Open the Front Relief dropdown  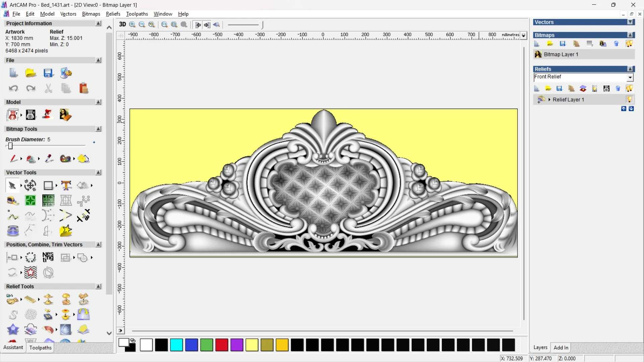[x=630, y=77]
